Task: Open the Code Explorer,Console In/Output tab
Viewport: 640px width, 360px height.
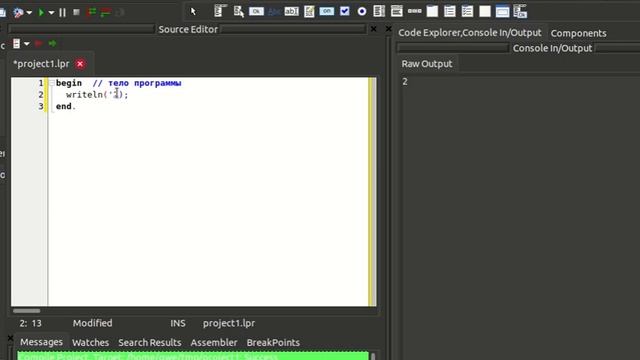Action: pos(470,33)
